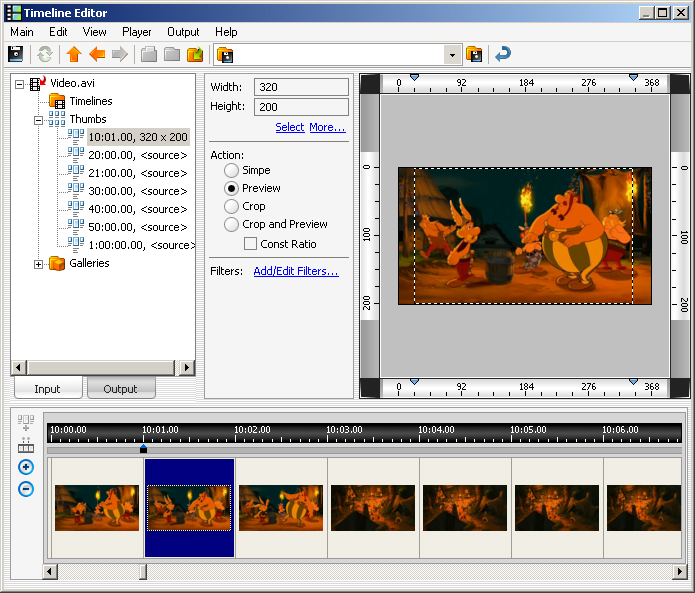Click the timeline grid icon under add thumbnail
This screenshot has width=695, height=593.
26,445
